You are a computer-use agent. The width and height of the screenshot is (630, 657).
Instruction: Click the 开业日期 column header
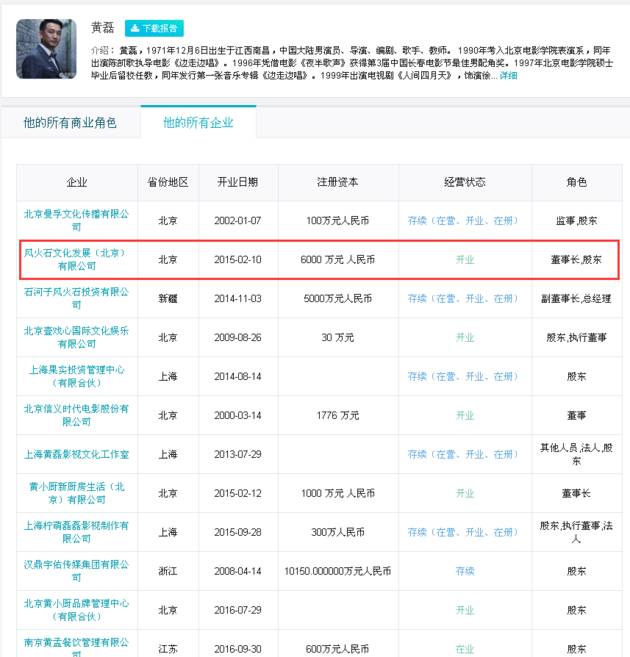[x=238, y=182]
